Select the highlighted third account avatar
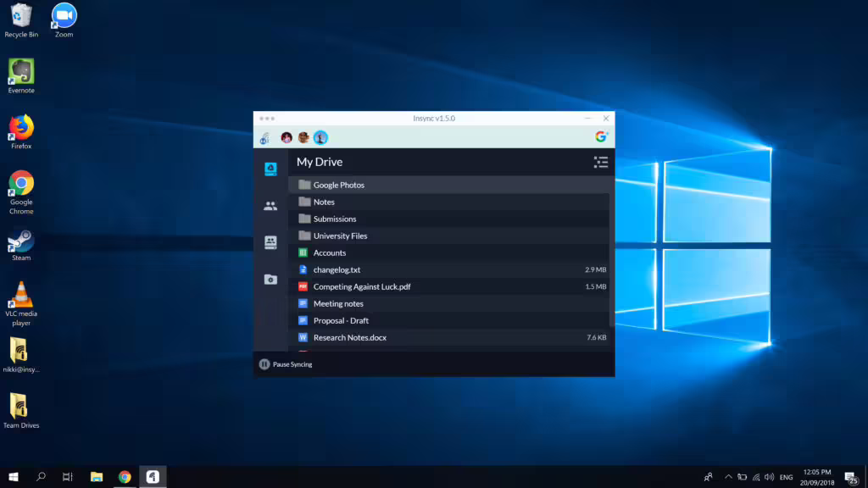This screenshot has width=868, height=488. click(x=320, y=138)
